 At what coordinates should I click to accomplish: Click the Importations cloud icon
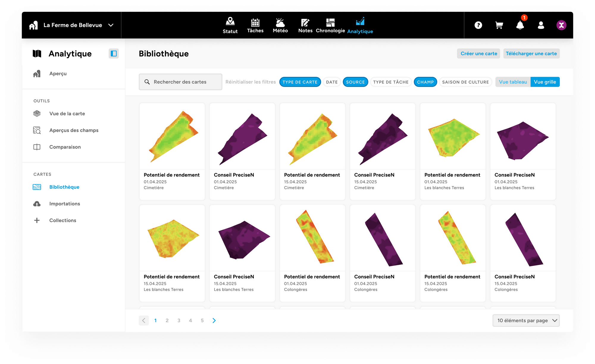37,204
